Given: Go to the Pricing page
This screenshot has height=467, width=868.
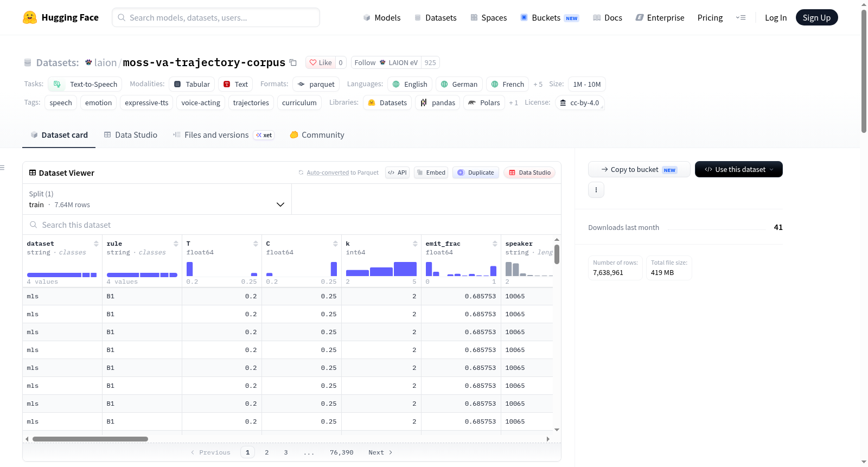Looking at the screenshot, I should pyautogui.click(x=710, y=17).
